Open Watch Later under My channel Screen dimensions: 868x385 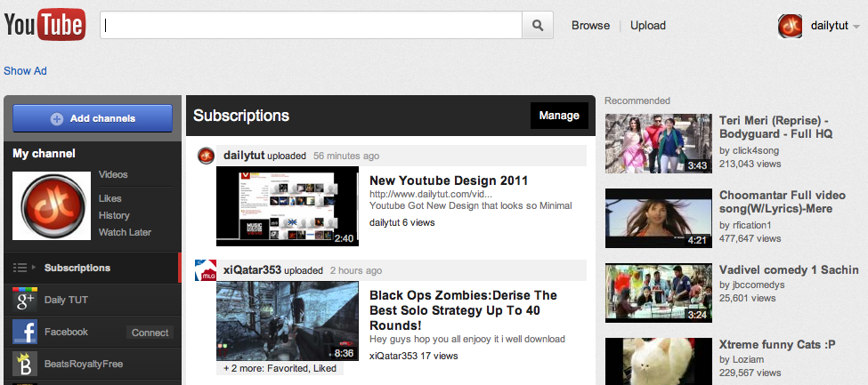125,232
